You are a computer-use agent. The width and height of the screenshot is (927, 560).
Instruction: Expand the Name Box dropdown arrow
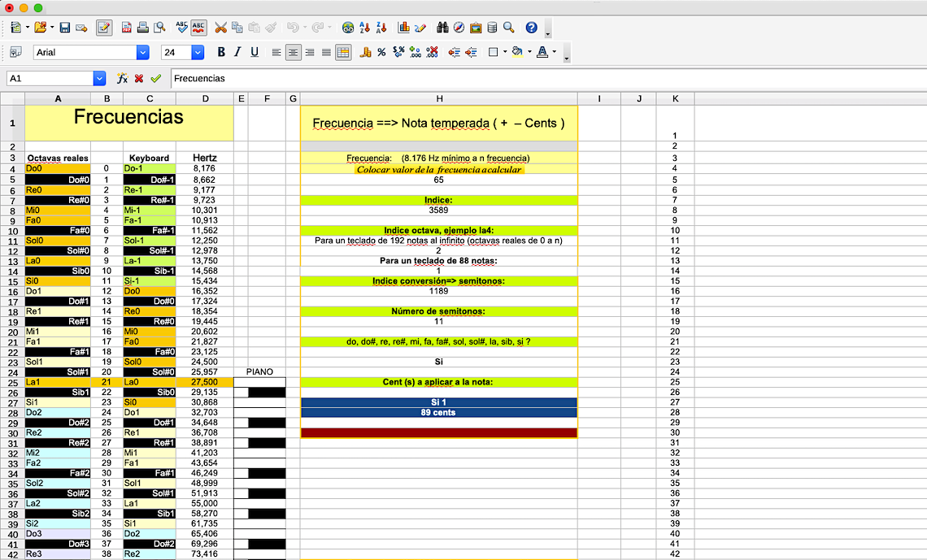pos(100,79)
